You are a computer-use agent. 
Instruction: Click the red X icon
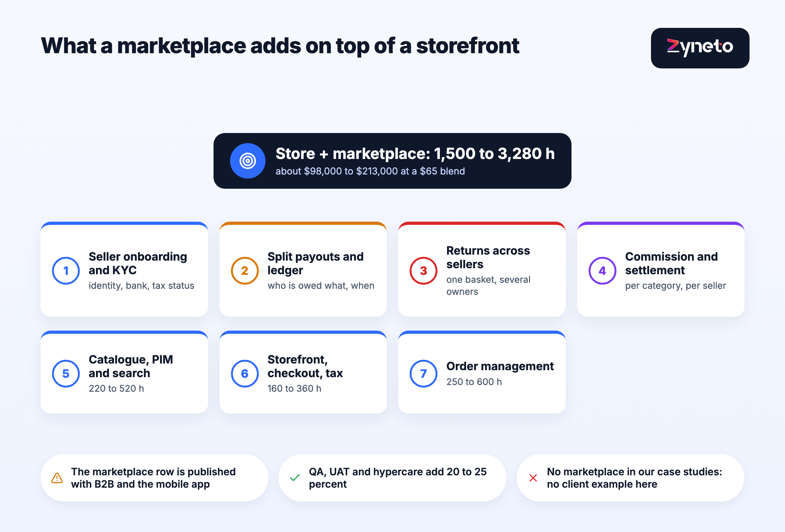[533, 478]
